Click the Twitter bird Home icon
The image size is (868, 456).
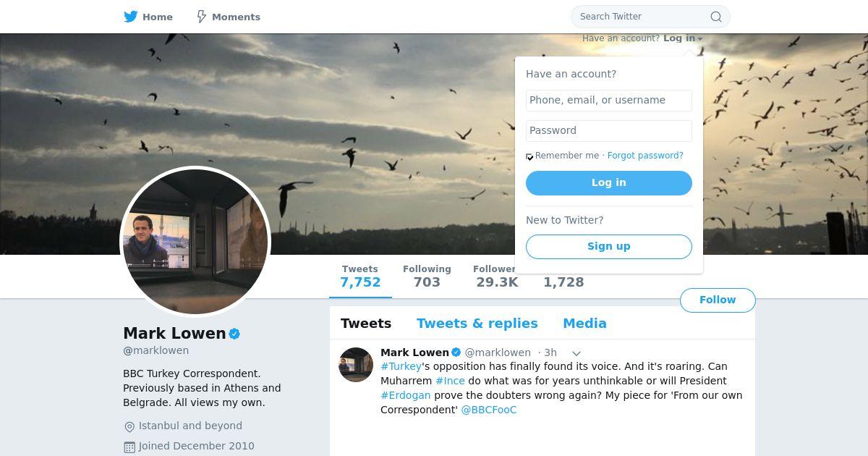131,17
